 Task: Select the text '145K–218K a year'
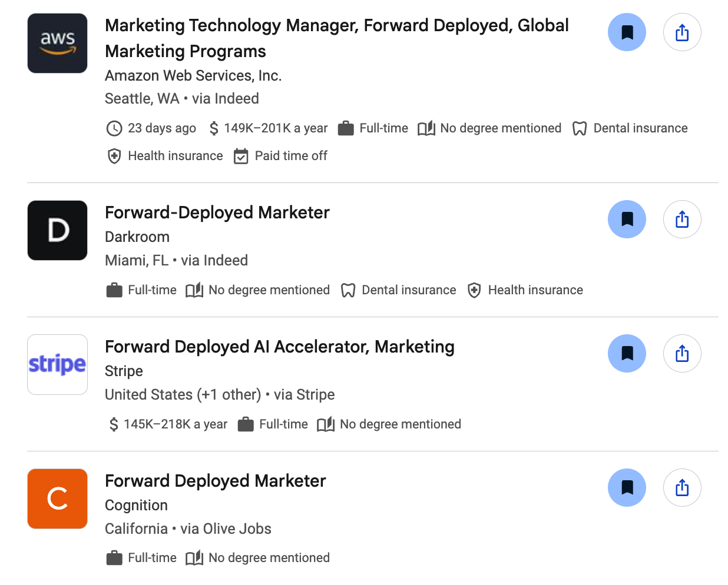[x=176, y=424]
